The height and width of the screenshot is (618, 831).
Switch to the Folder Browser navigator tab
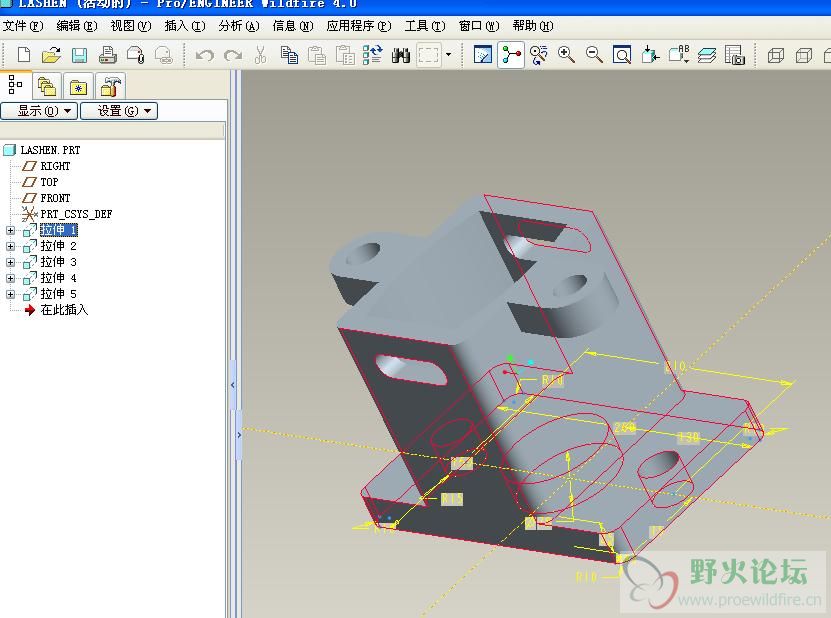pyautogui.click(x=47, y=86)
